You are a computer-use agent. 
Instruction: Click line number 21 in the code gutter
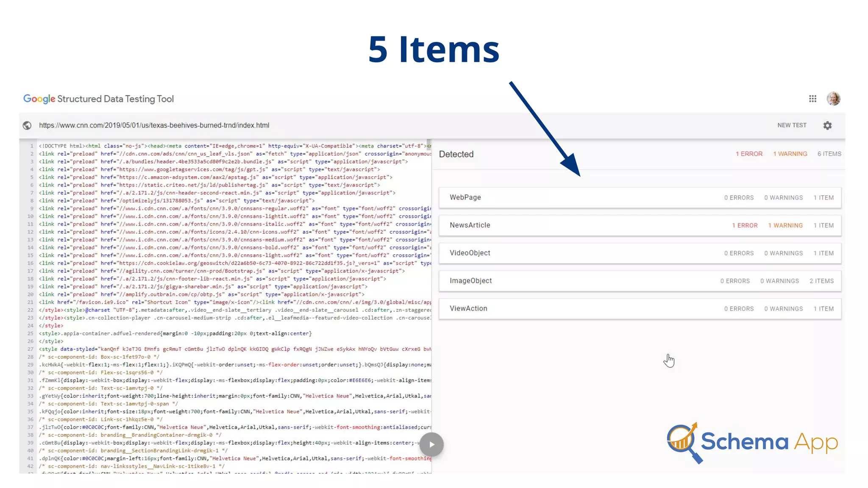31,302
